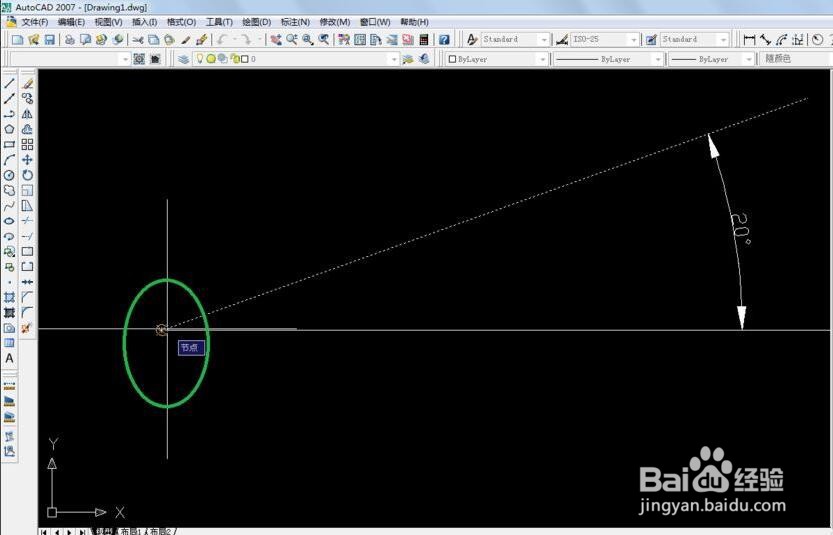The image size is (833, 535).
Task: Select the Rotate modify tool
Action: [x=28, y=175]
